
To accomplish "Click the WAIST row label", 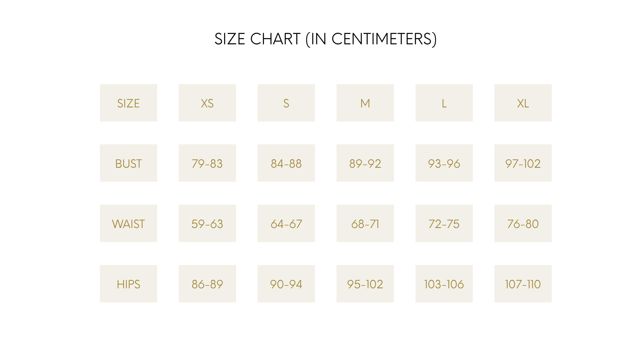I will pyautogui.click(x=128, y=223).
